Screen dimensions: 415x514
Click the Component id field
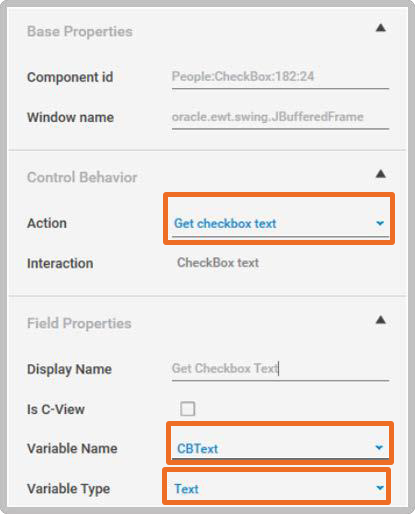pos(280,77)
